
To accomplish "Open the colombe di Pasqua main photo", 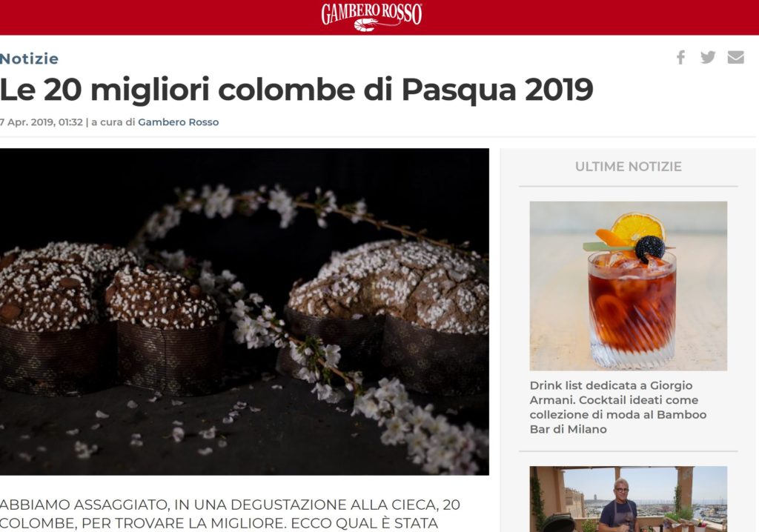I will (245, 311).
